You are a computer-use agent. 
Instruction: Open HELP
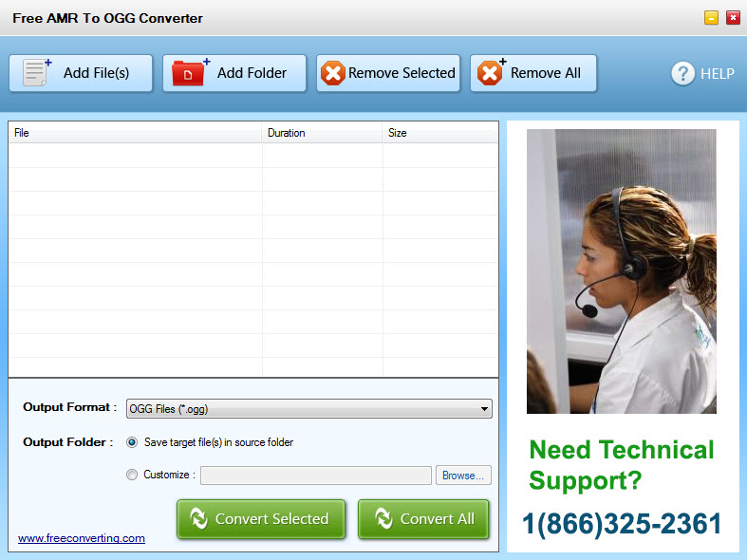(x=703, y=74)
